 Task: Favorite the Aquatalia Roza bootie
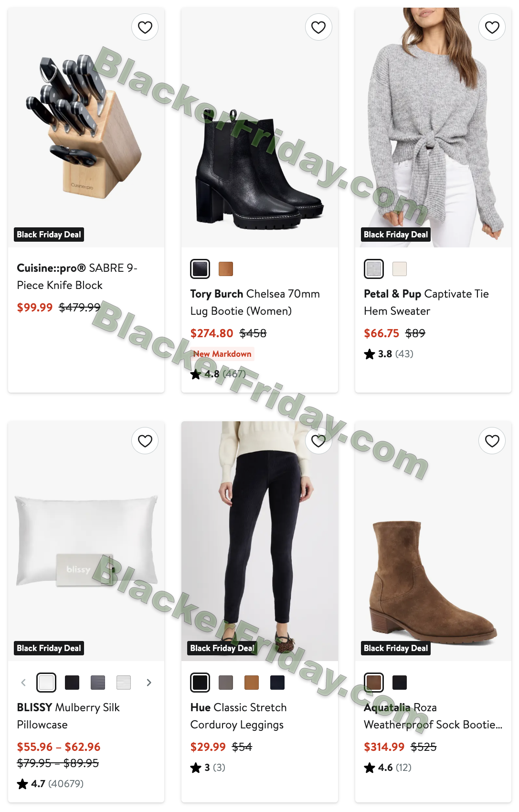coord(492,441)
